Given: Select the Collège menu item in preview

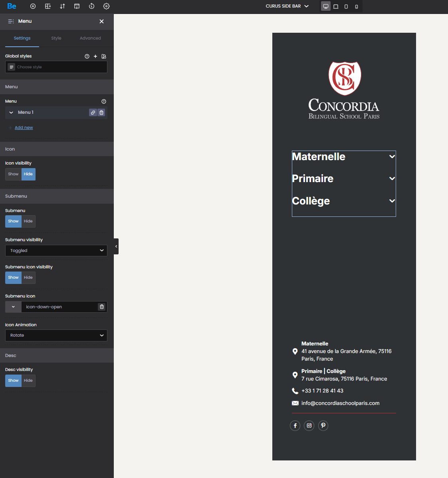Looking at the screenshot, I should click(311, 201).
